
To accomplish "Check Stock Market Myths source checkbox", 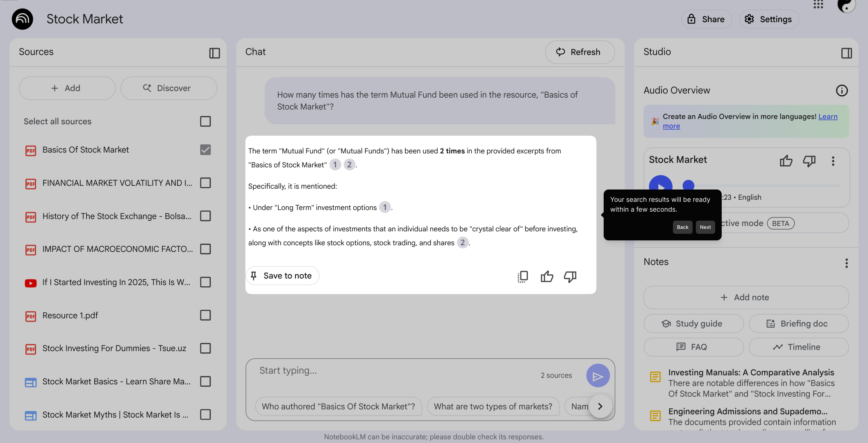I will (x=205, y=415).
